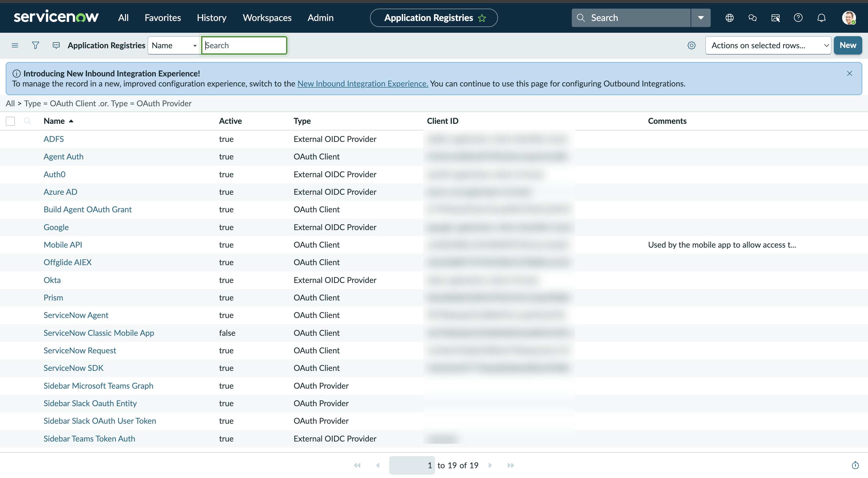Open the Prism record
Viewport: 868px width, 478px height.
coord(53,298)
